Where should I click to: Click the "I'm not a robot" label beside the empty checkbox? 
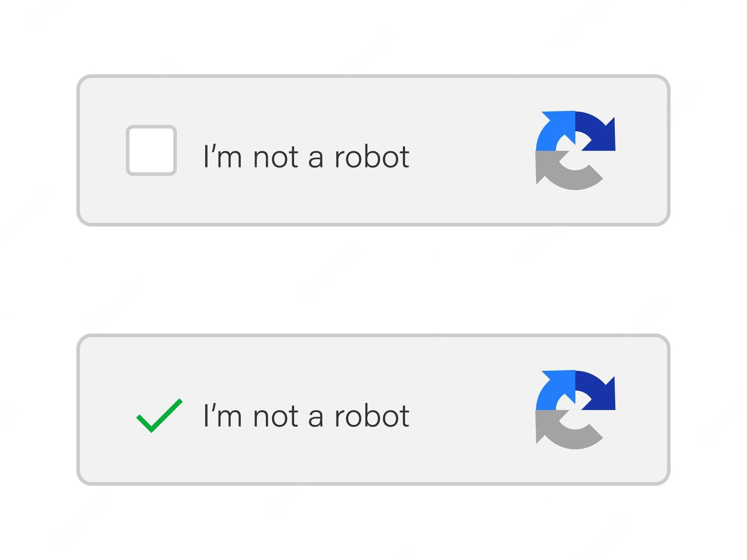(x=306, y=156)
